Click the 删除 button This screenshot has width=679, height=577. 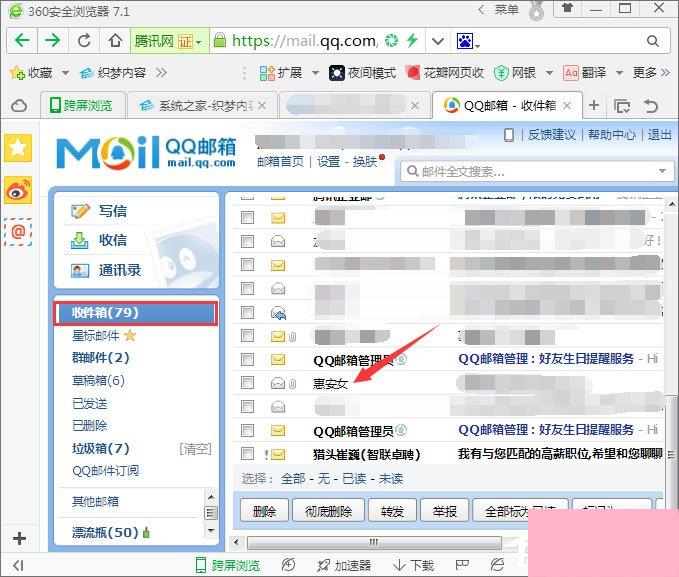click(264, 511)
